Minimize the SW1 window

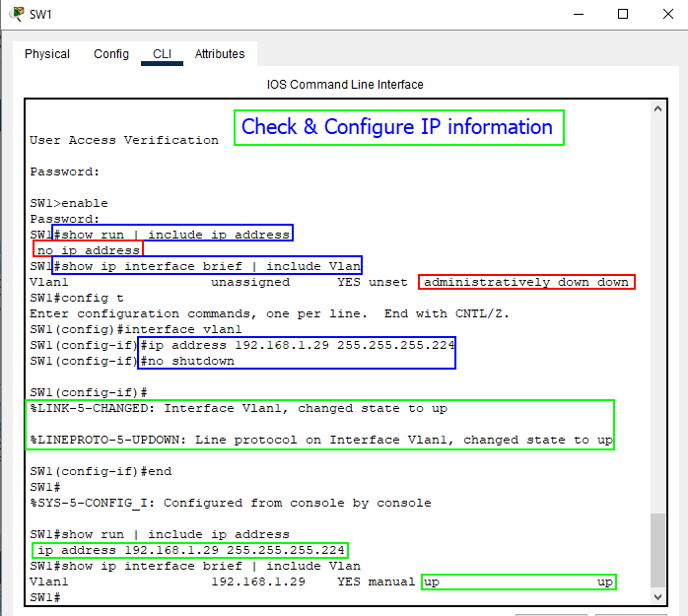click(579, 14)
